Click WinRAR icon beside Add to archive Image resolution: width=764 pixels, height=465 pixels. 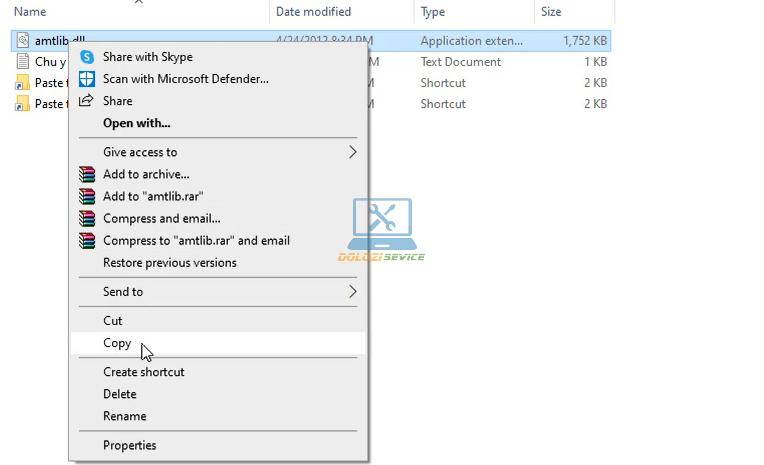click(x=87, y=174)
